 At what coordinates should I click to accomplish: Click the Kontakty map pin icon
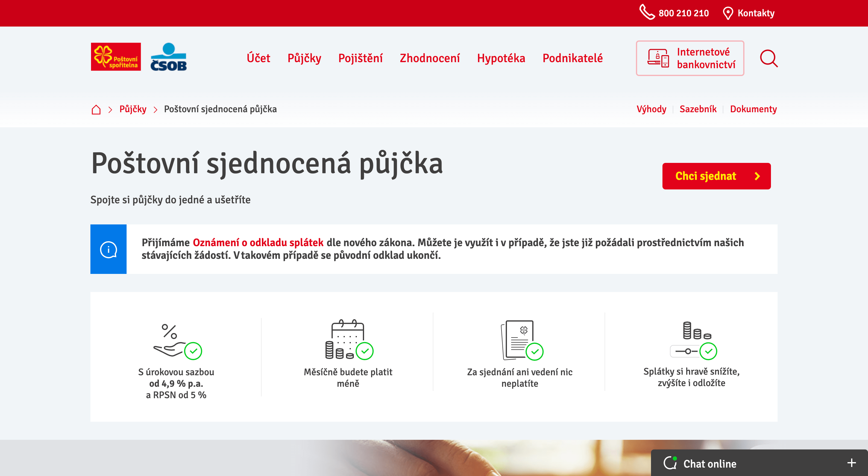tap(728, 13)
